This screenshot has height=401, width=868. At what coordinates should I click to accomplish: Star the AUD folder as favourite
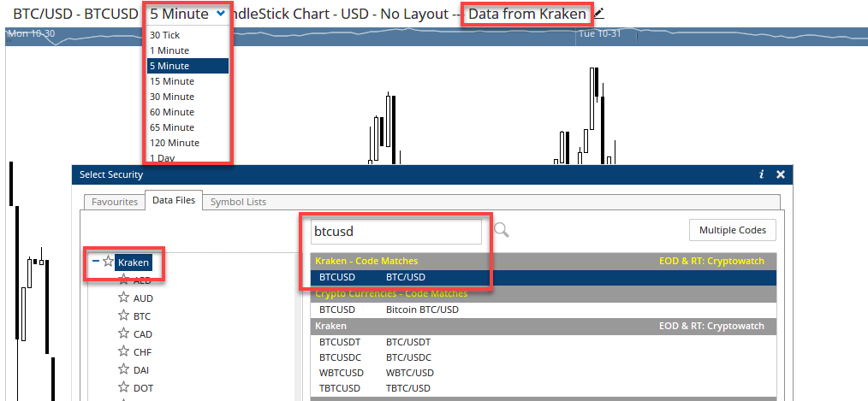pos(123,298)
